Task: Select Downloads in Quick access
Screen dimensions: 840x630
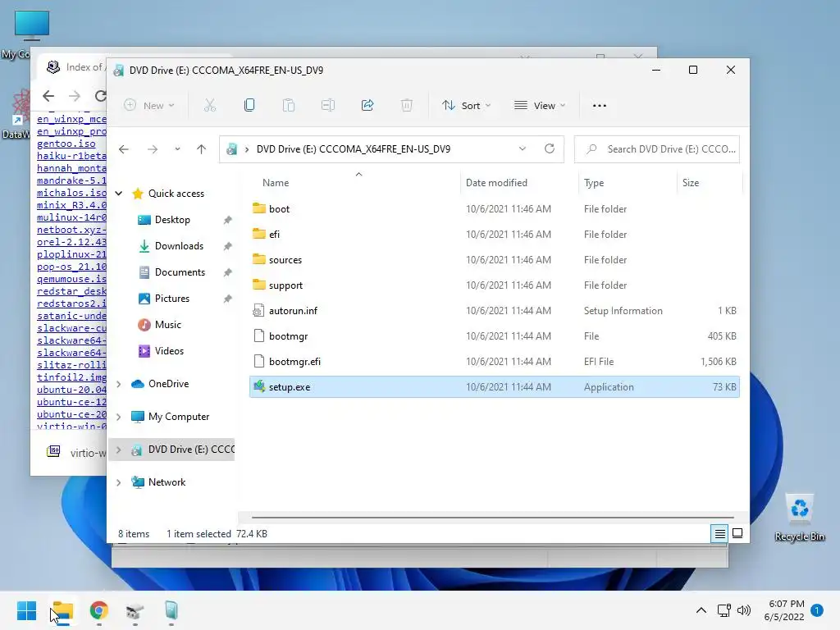Action: point(179,246)
